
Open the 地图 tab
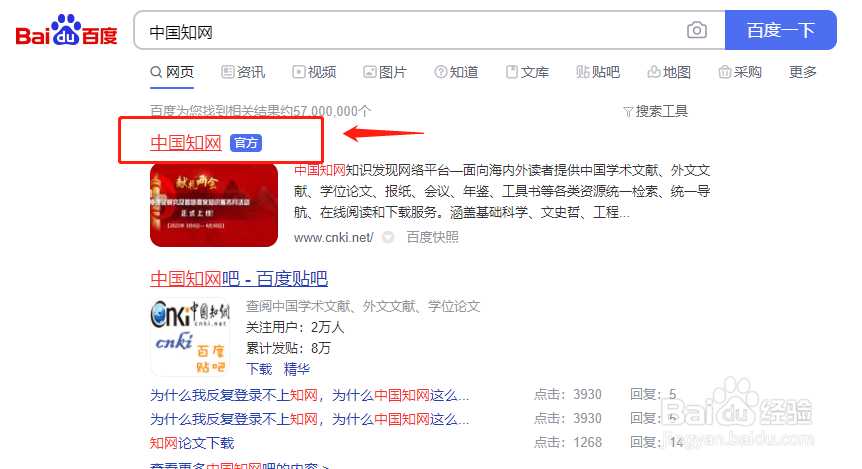[669, 72]
